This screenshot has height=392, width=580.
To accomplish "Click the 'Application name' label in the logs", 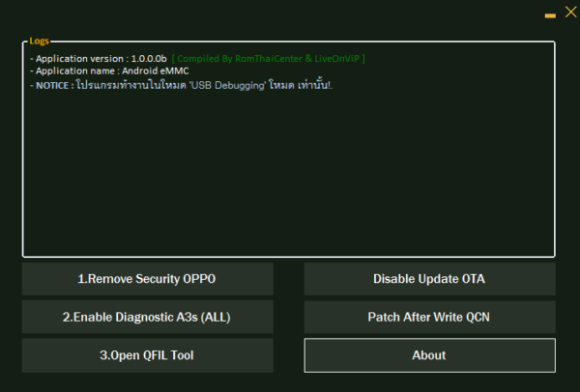I will [75, 70].
